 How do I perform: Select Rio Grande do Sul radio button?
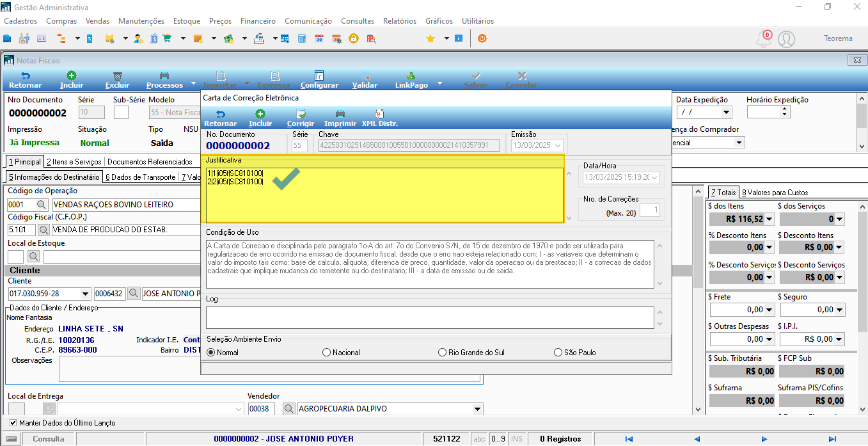[x=443, y=353]
